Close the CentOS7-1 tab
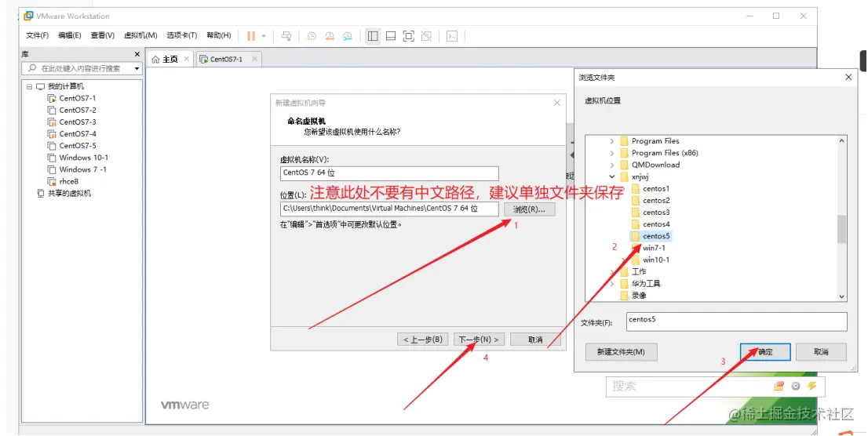Screen dimensions: 868x436 point(254,59)
